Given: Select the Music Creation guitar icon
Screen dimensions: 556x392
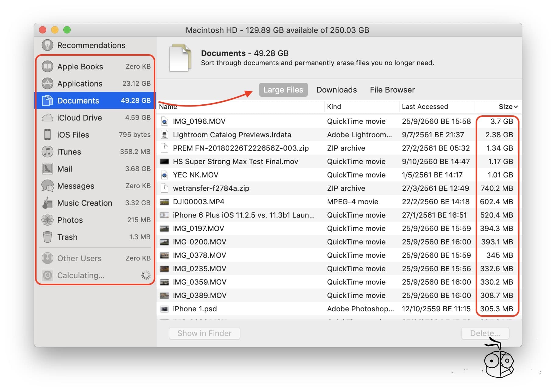Looking at the screenshot, I should (x=47, y=203).
